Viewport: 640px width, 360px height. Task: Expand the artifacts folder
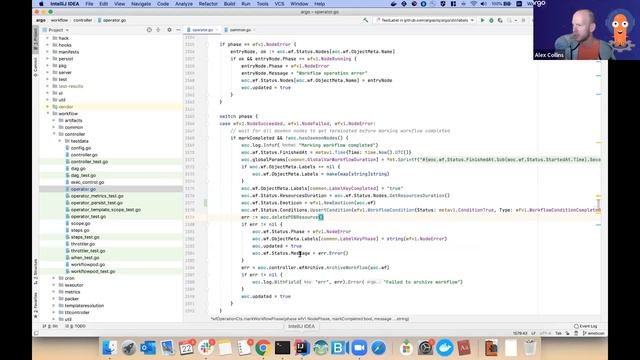[x=54, y=120]
